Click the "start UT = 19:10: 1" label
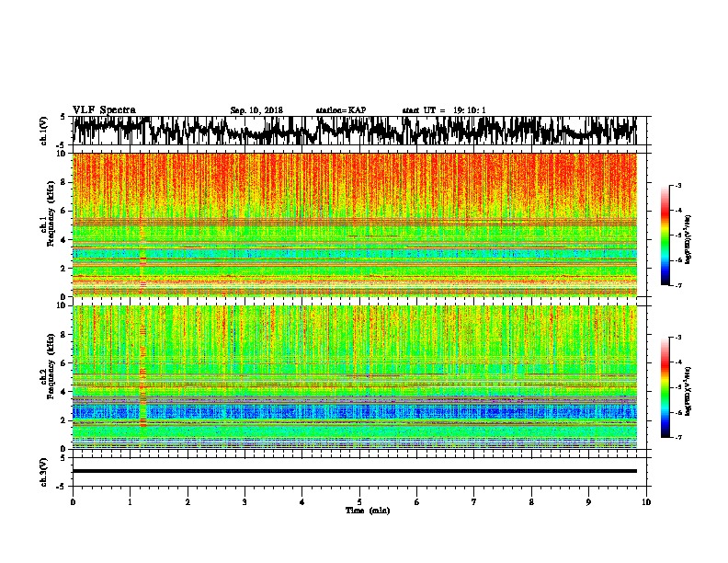Screen dimensions: 728x563 point(444,110)
